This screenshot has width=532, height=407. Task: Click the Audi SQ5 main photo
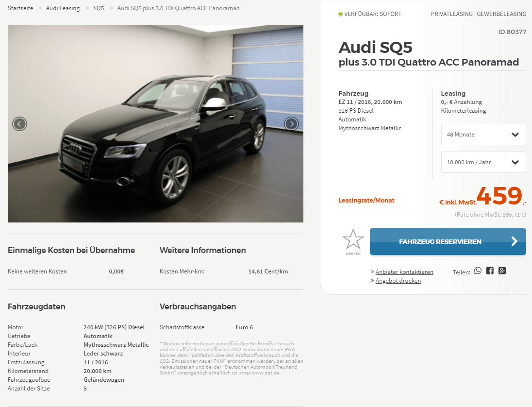[155, 124]
